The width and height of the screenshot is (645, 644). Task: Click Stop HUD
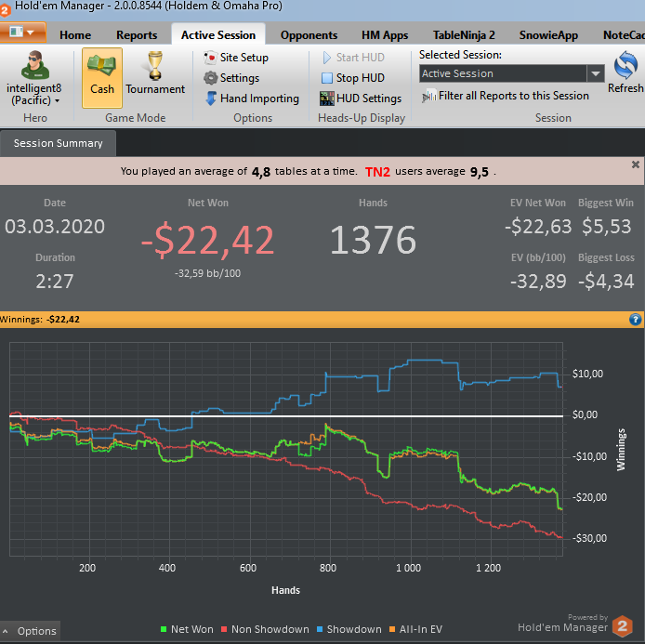[x=353, y=78]
